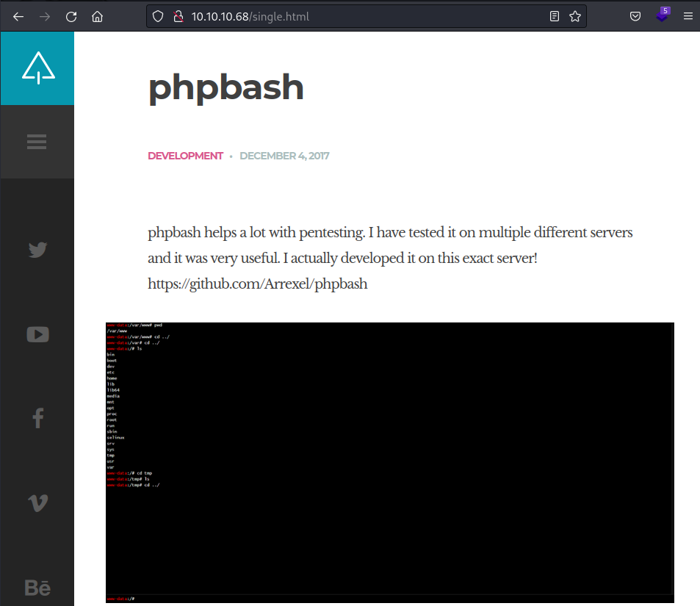The height and width of the screenshot is (606, 700).
Task: Click the DECEMBER 4, 2017 date
Action: point(284,156)
